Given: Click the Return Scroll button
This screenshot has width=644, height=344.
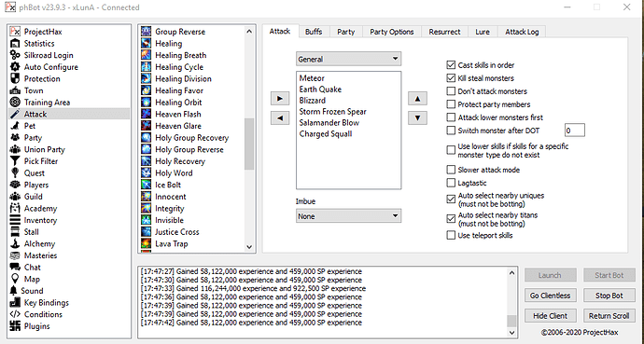Looking at the screenshot, I should click(609, 316).
